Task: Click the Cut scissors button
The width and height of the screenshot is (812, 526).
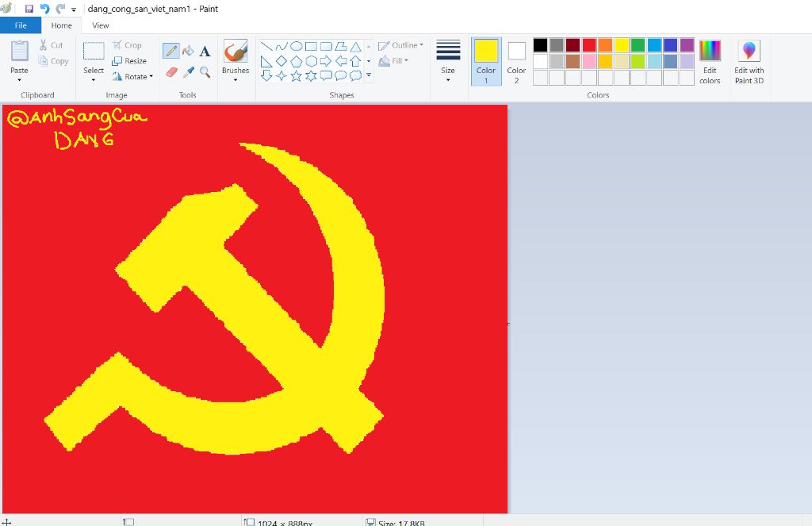Action: tap(51, 45)
